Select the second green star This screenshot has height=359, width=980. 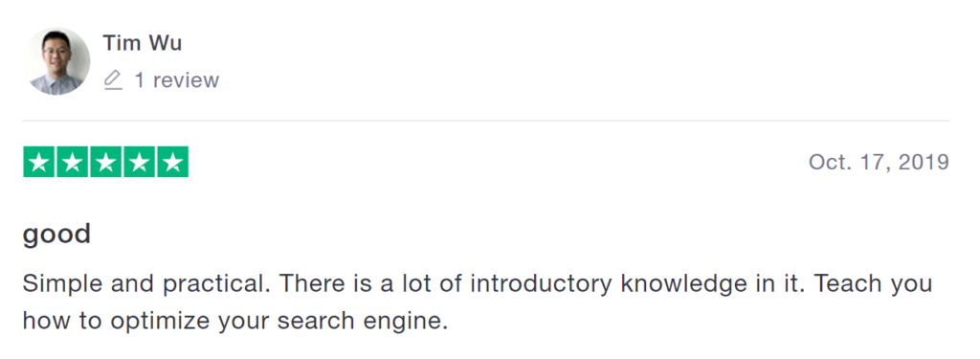click(x=73, y=162)
